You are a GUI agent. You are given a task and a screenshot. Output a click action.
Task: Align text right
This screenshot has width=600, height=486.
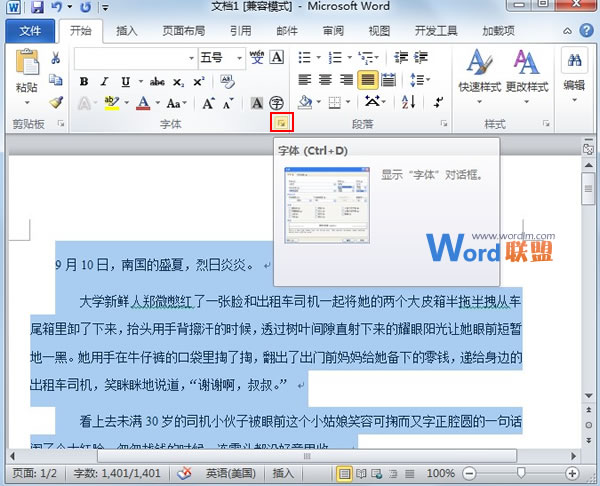346,80
